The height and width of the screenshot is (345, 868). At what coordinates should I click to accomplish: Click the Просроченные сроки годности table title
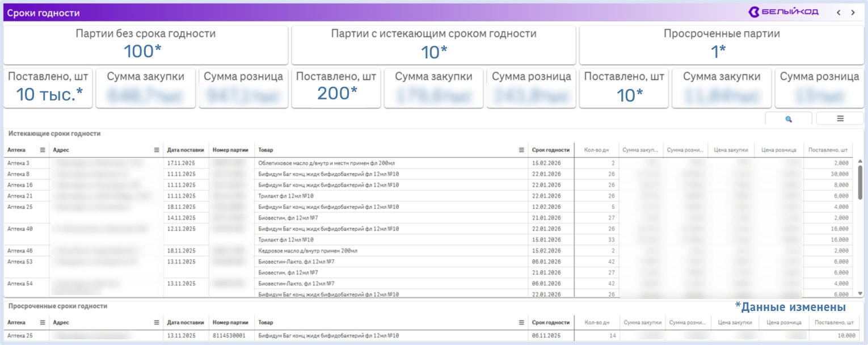click(57, 306)
